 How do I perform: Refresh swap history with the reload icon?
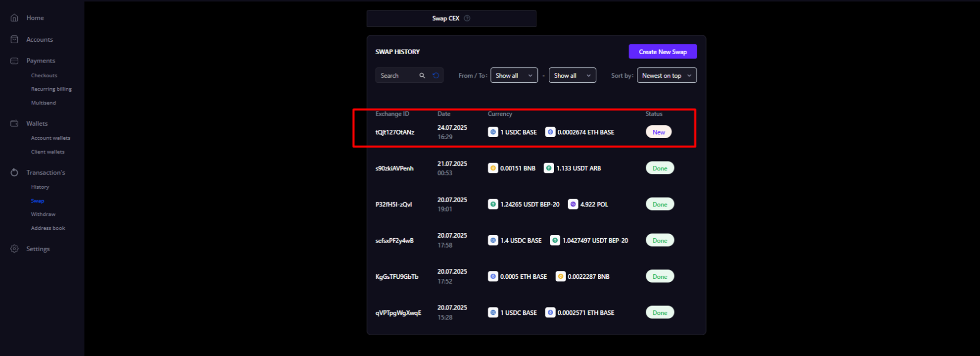(436, 76)
